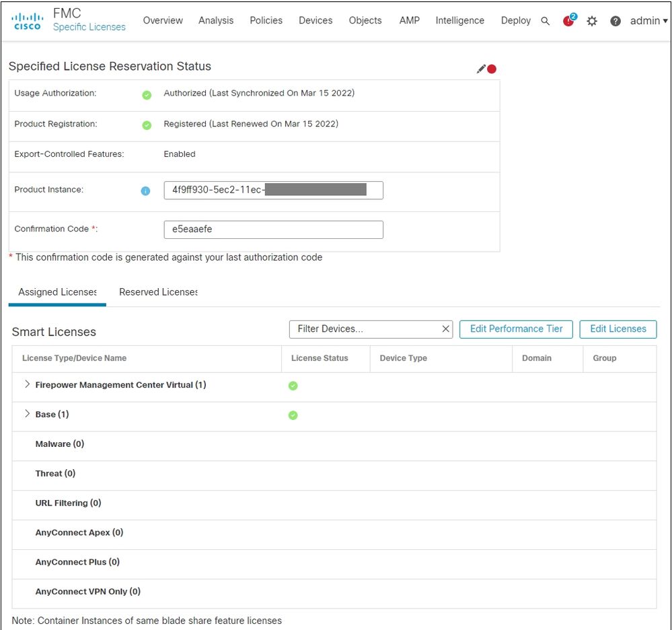Click the 'Authorized (Last Synchronized On Mar 15 2022)' text
The height and width of the screenshot is (630, 672).
(259, 93)
